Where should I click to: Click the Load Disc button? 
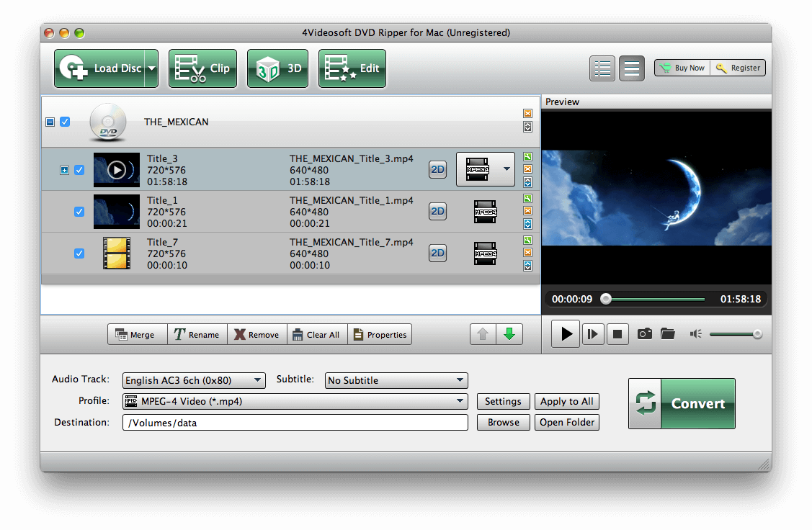pos(99,68)
